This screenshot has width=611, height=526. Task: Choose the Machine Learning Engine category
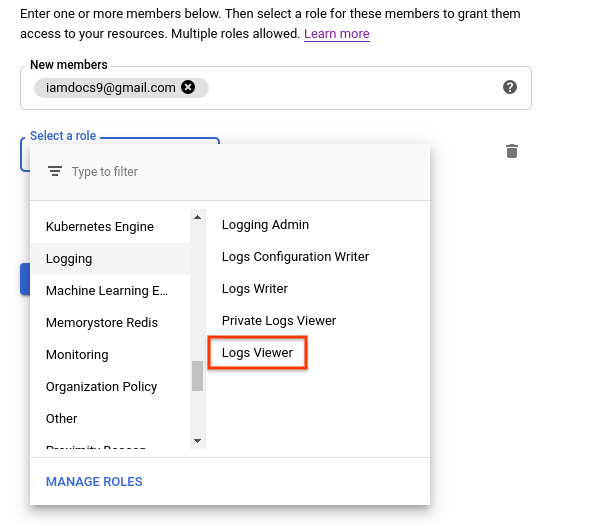click(x=107, y=291)
